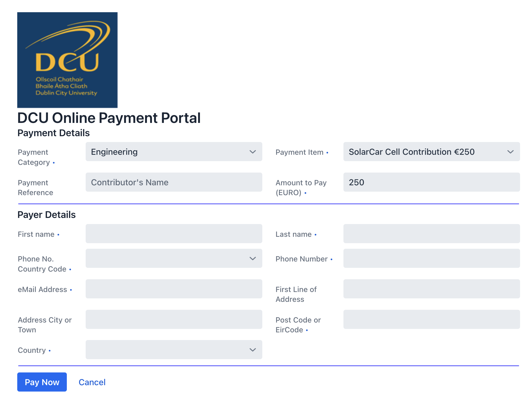Click the Post Code or EirCode field
This screenshot has height=395, width=532.
coord(431,319)
